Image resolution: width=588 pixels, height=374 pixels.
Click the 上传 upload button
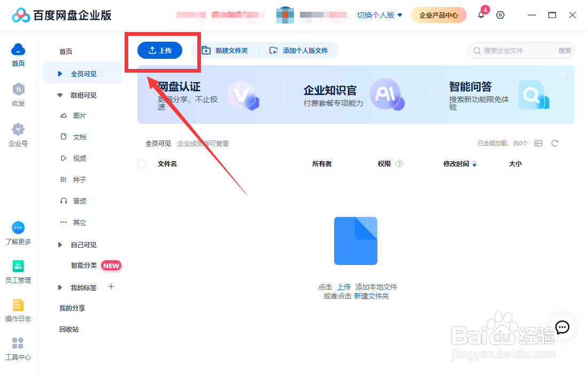(160, 50)
